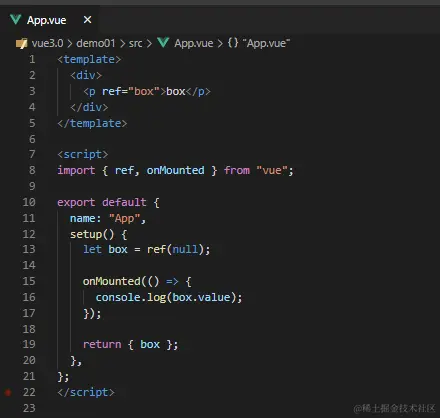Click line number 19 in the gutter
Screen dimensions: 440x418
[29, 344]
